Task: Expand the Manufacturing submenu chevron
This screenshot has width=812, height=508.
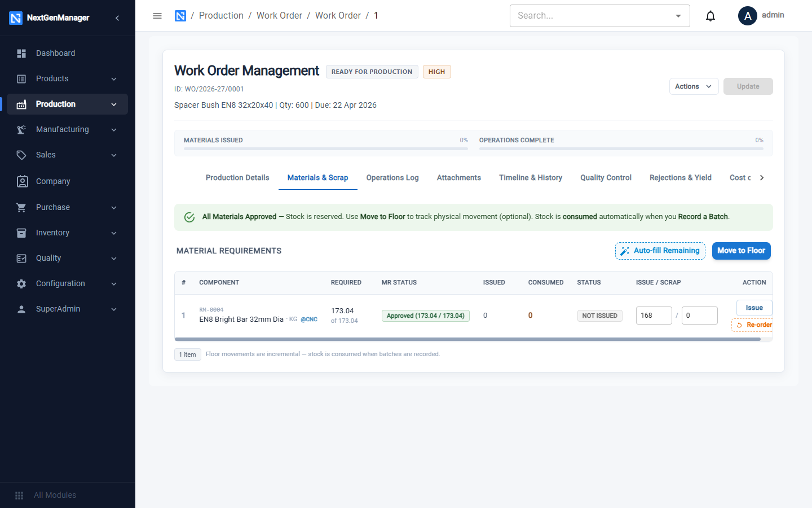Action: click(x=114, y=130)
